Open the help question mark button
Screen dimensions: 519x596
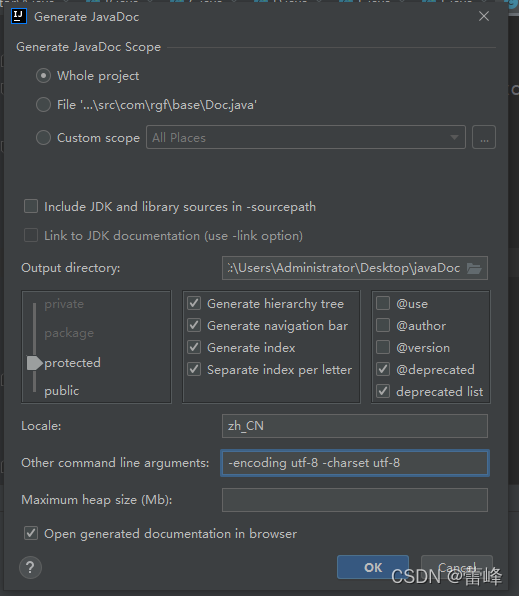click(30, 567)
